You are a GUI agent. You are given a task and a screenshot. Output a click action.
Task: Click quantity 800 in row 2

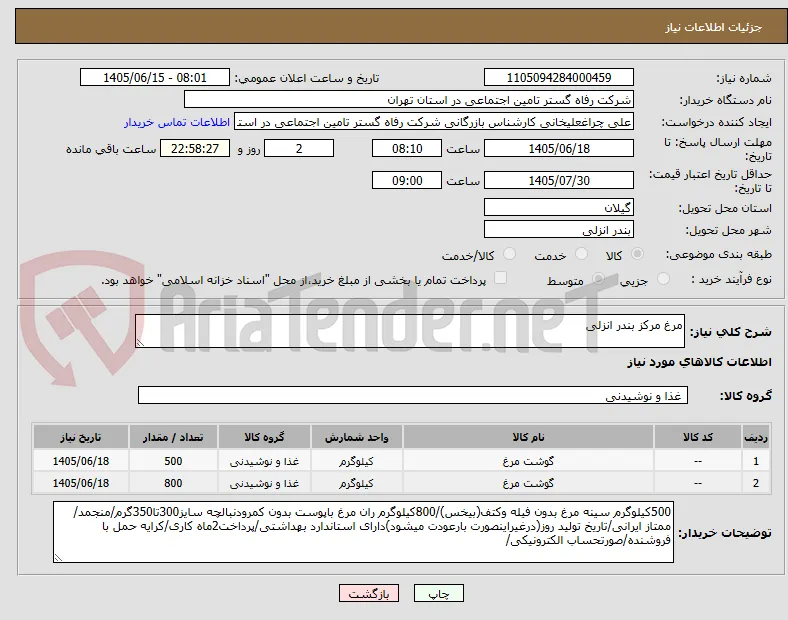[x=173, y=483]
